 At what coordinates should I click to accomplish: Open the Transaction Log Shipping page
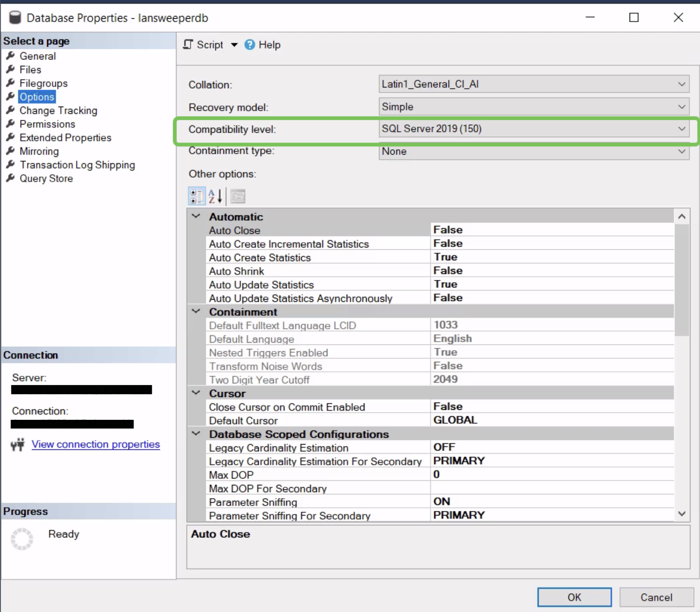click(x=77, y=165)
